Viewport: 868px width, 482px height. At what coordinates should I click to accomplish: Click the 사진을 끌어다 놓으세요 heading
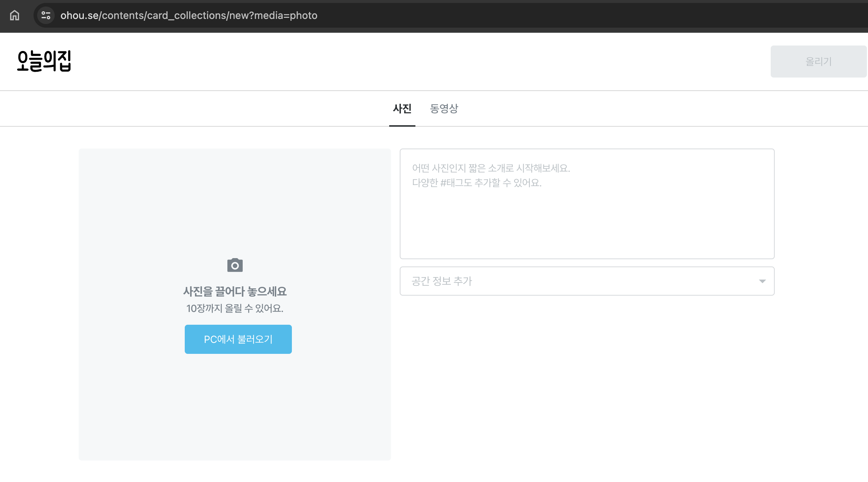(x=235, y=291)
